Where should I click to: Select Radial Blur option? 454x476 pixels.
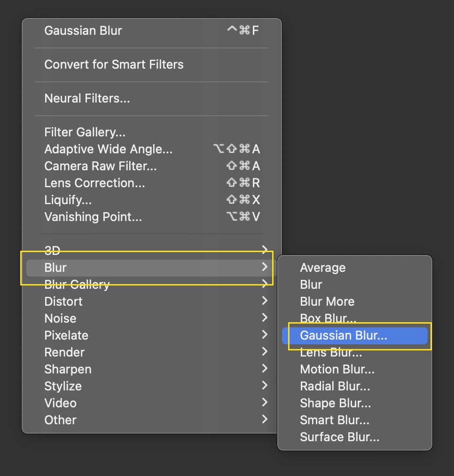[335, 386]
